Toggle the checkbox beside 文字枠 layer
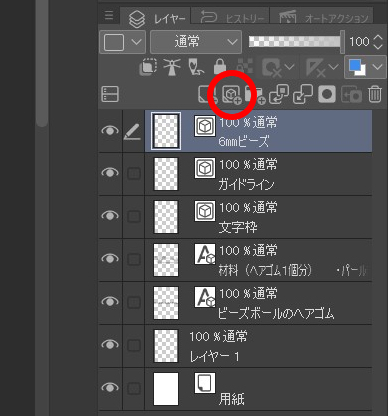The height and width of the screenshot is (416, 388). (134, 216)
